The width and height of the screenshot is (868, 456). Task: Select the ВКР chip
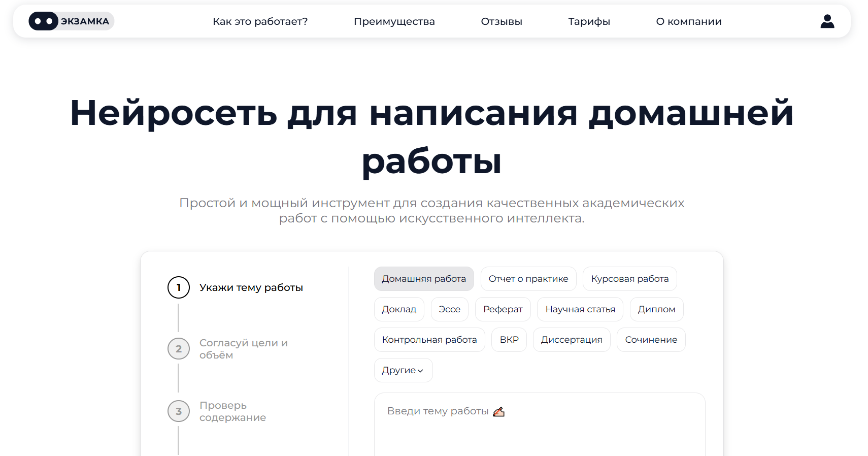[509, 340]
